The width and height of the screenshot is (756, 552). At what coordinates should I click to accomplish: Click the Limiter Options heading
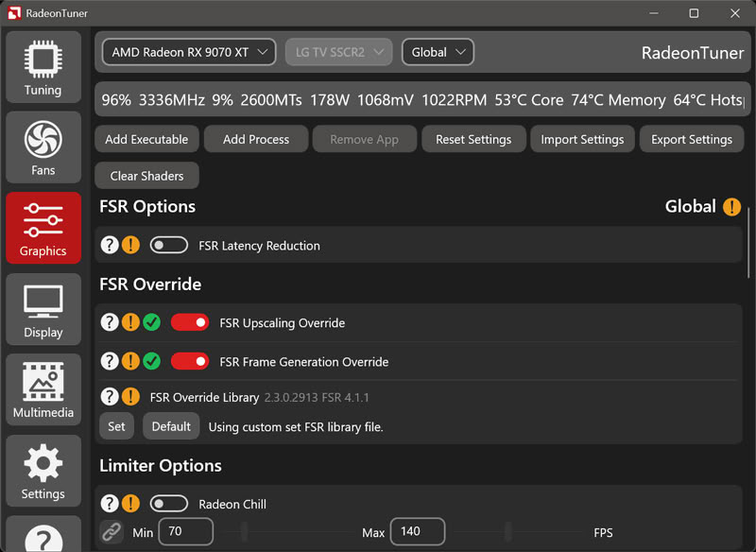pyautogui.click(x=161, y=466)
